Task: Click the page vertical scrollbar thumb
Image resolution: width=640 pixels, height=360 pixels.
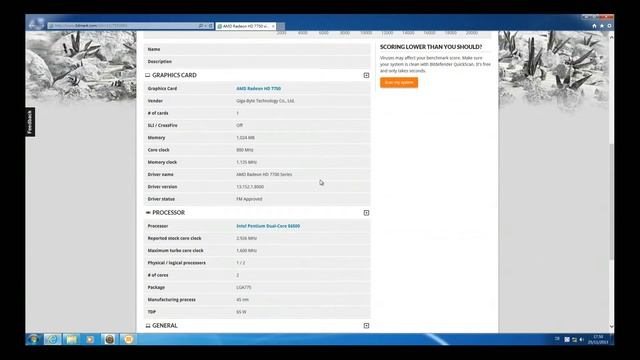Action: [x=611, y=201]
